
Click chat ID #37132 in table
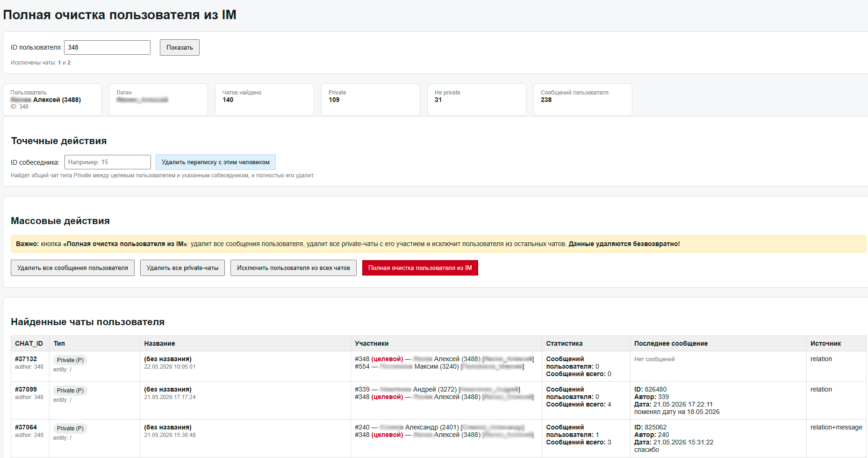click(x=26, y=359)
